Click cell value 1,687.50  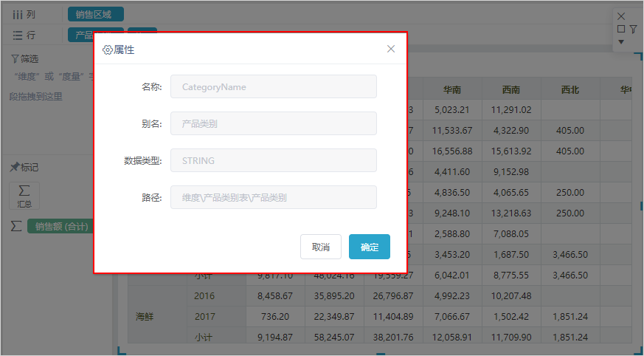[511, 255]
